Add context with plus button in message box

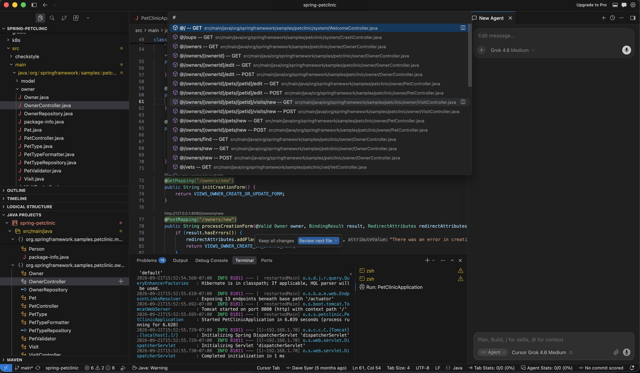point(481,50)
